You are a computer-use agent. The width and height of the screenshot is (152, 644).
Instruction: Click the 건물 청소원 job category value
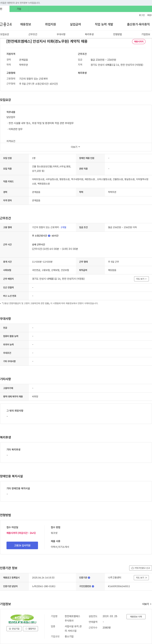tap(52, 168)
